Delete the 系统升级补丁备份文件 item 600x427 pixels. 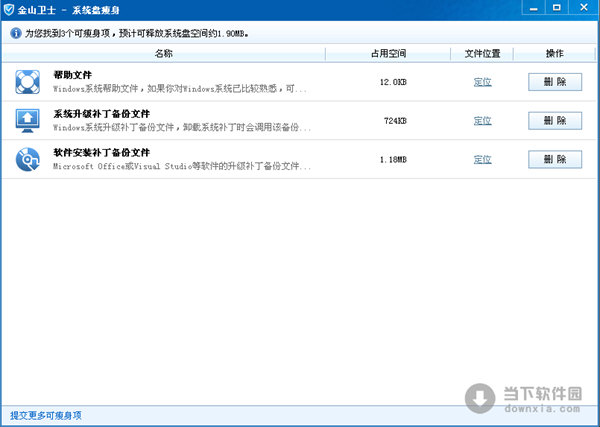point(554,121)
